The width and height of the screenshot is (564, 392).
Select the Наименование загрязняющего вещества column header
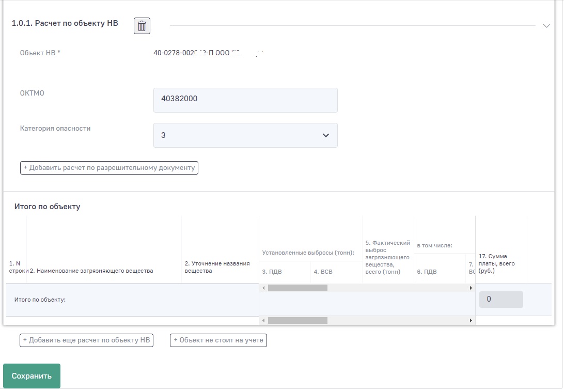click(x=91, y=271)
